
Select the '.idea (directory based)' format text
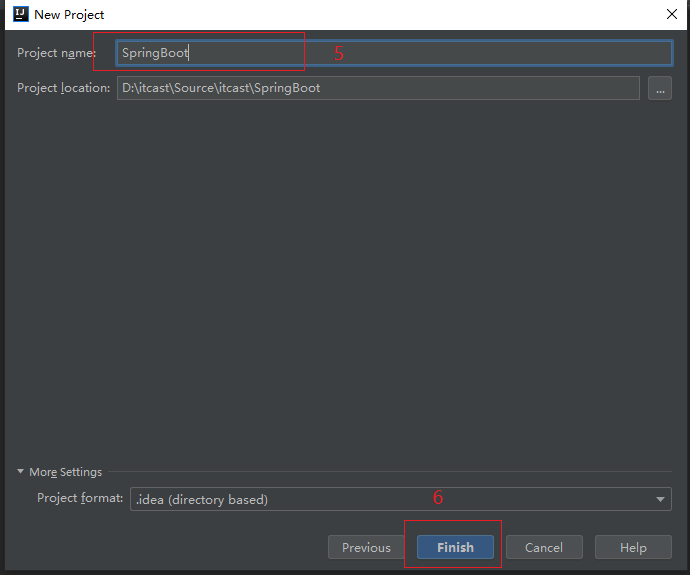[x=202, y=499]
